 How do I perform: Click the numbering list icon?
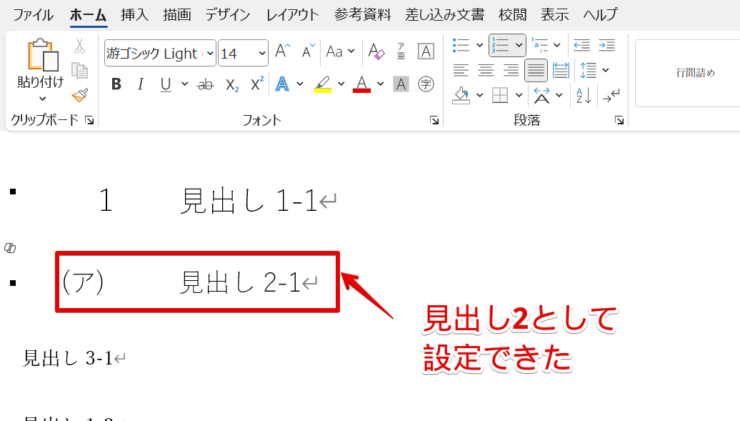click(501, 45)
